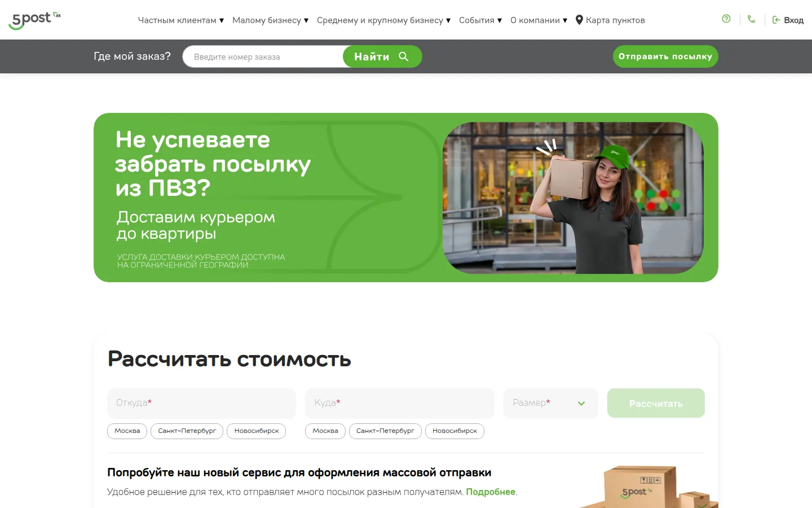This screenshot has width=812, height=508.
Task: Choose Новосибирск under Куда
Action: click(454, 431)
